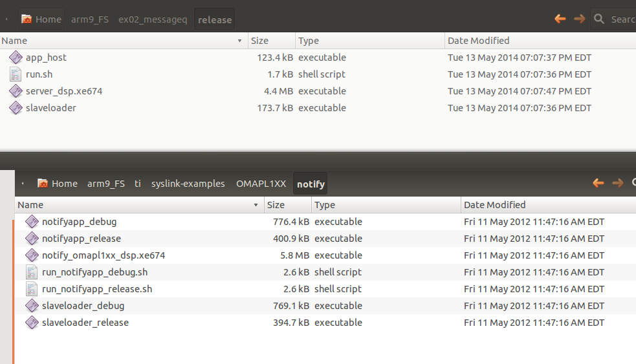
Task: Toggle Name sort arrow in lower window
Action: coord(256,205)
